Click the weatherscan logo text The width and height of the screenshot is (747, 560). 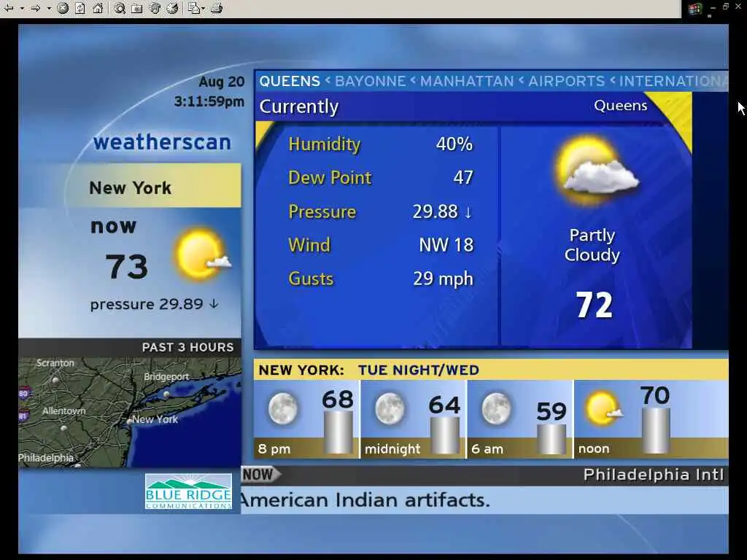162,142
